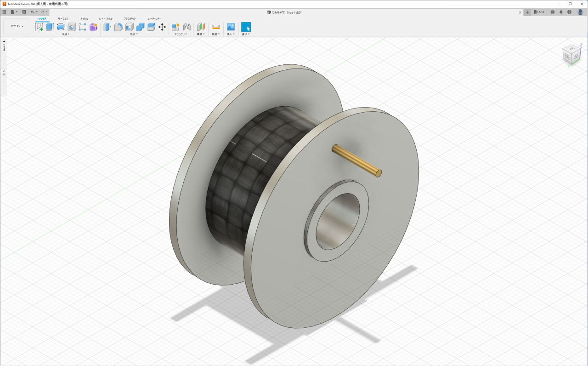Switch to the ソリッド tab
Viewport: 588px width, 366px height.
(x=42, y=18)
